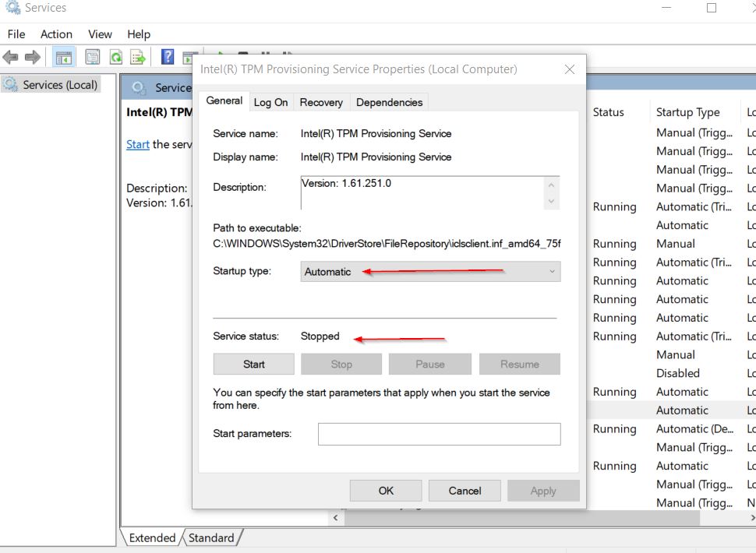The image size is (756, 553).
Task: Open the Help menu
Action: coord(139,34)
